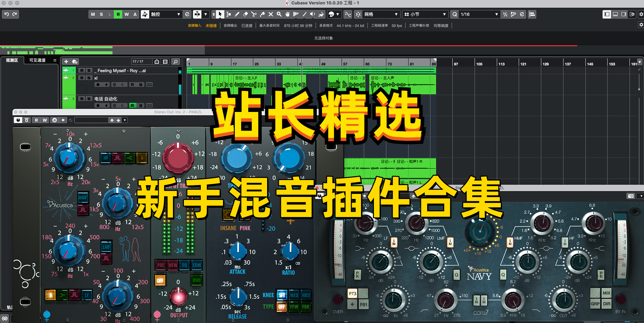Image resolution: width=644 pixels, height=323 pixels.
Task: Select the Mute X tool
Action: (271, 14)
